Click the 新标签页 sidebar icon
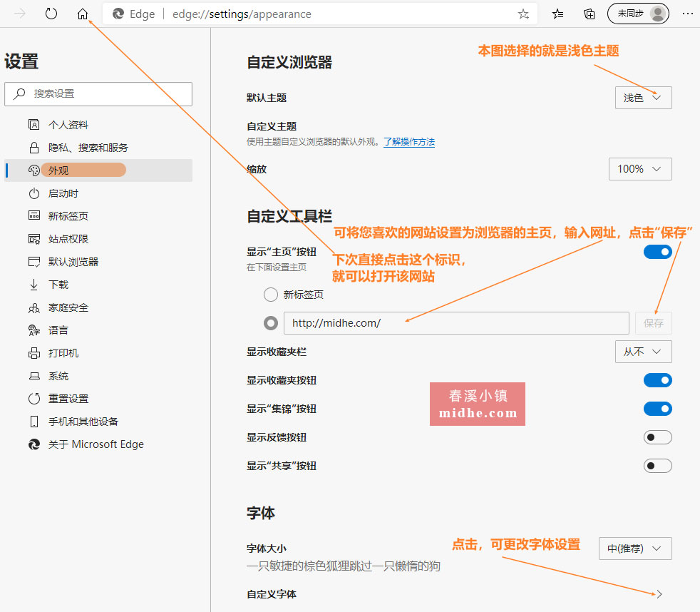Viewport: 700px width, 612px height. click(x=34, y=215)
